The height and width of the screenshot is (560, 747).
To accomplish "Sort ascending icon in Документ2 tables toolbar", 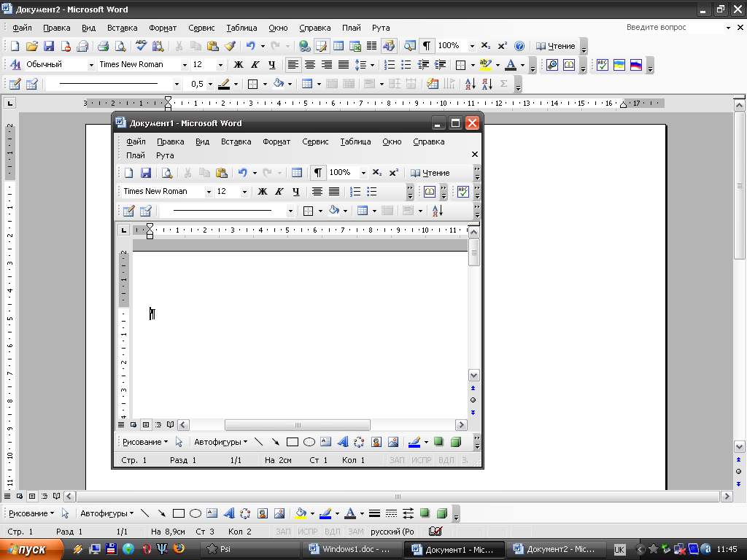I will pos(471,85).
